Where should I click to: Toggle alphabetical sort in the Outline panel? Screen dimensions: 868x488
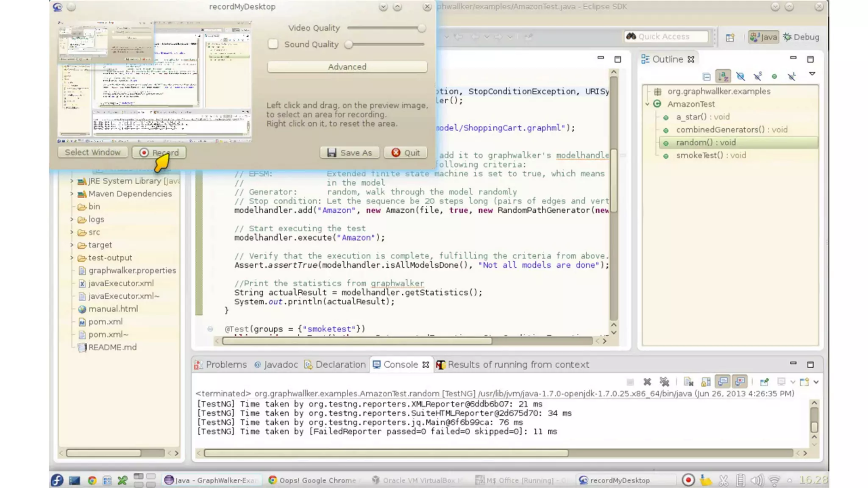point(723,77)
